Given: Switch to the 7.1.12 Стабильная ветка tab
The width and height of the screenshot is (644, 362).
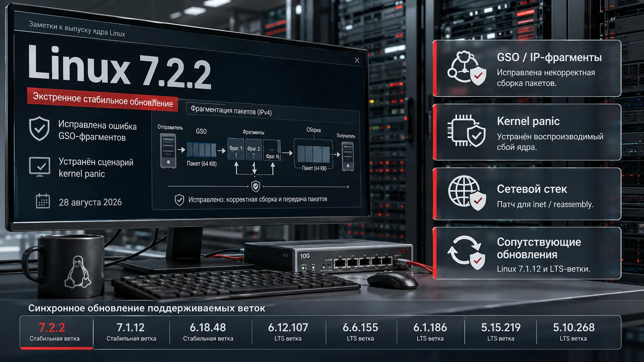Looking at the screenshot, I should tap(131, 332).
